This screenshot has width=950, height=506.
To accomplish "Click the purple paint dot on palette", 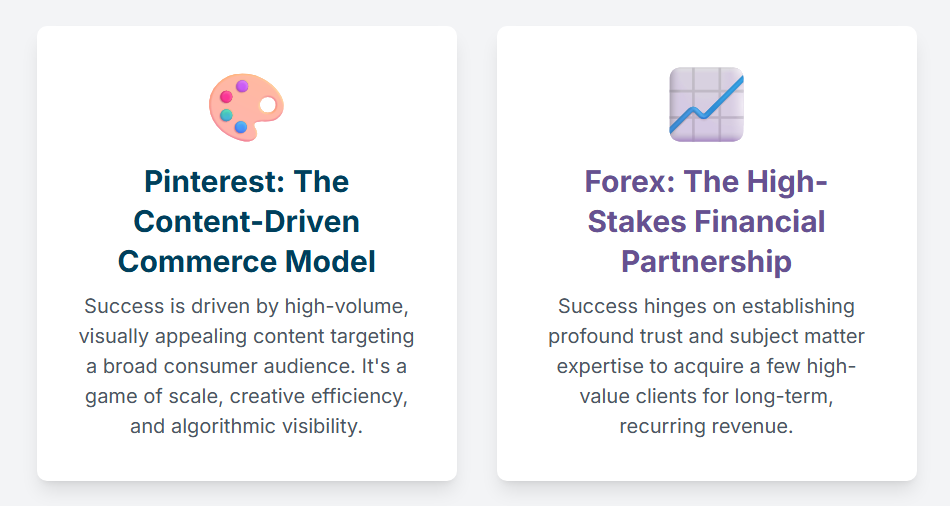I will coord(242,86).
